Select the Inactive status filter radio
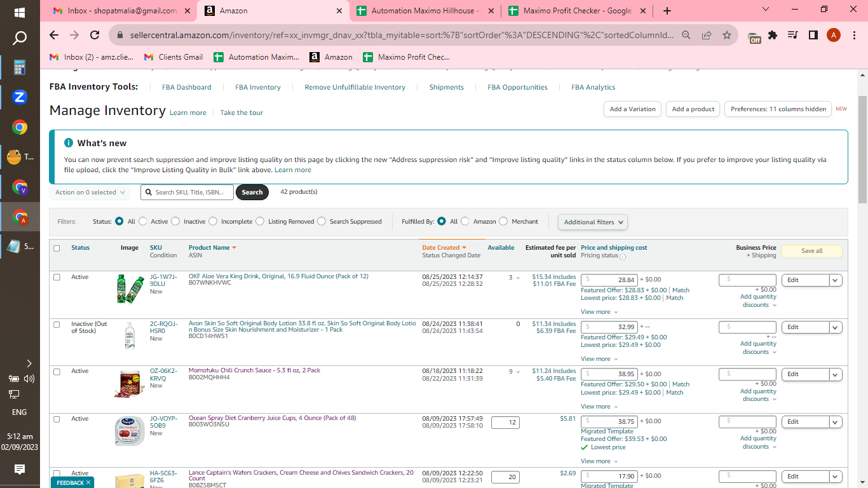Viewport: 868px width, 488px height. click(175, 221)
